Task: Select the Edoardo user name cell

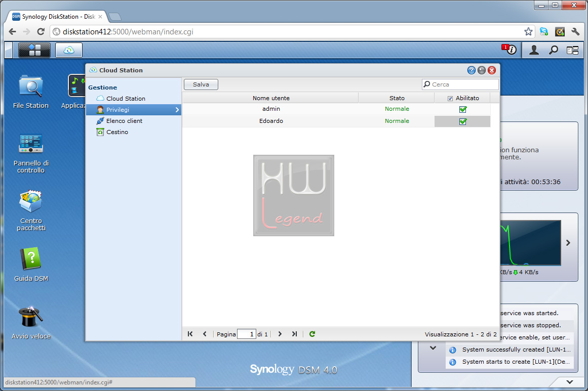Action: pos(271,121)
